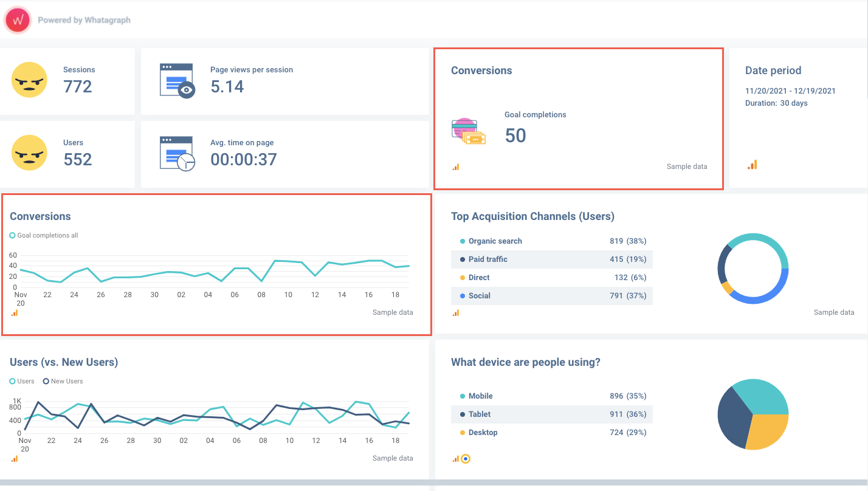Image resolution: width=868 pixels, height=491 pixels.
Task: Click the goal completions tickets icon
Action: click(x=469, y=132)
